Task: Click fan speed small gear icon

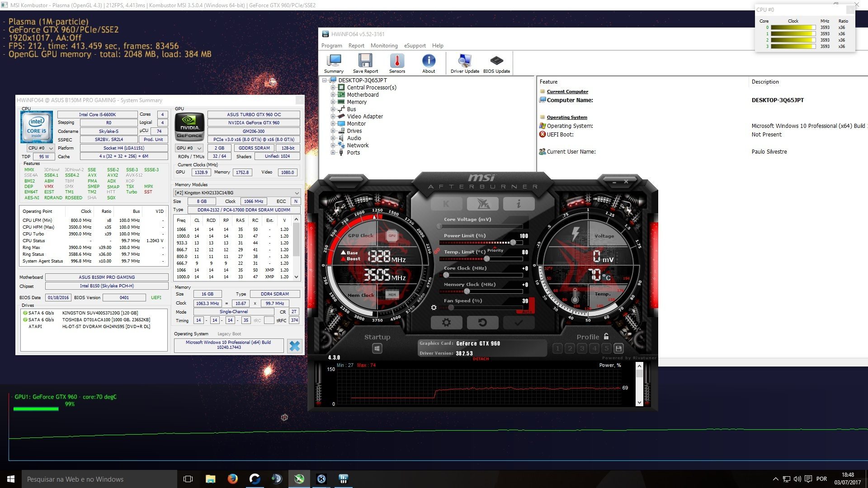Action: tap(434, 308)
